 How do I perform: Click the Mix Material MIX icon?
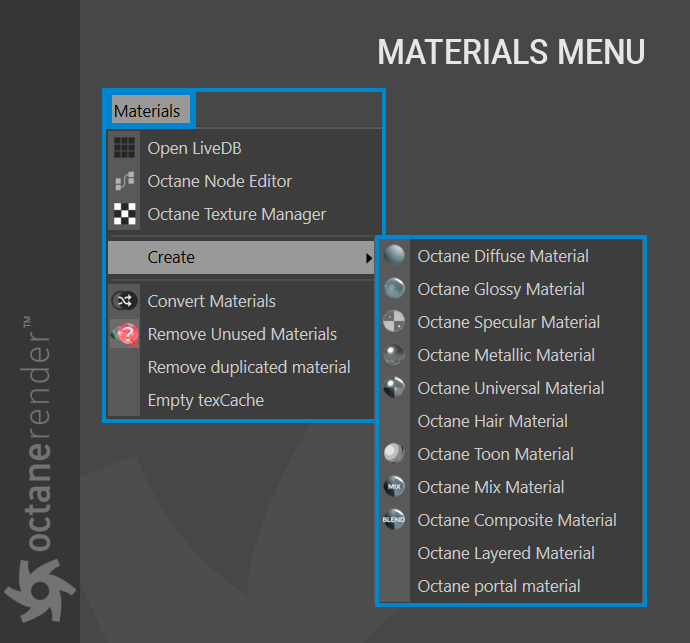tap(394, 486)
